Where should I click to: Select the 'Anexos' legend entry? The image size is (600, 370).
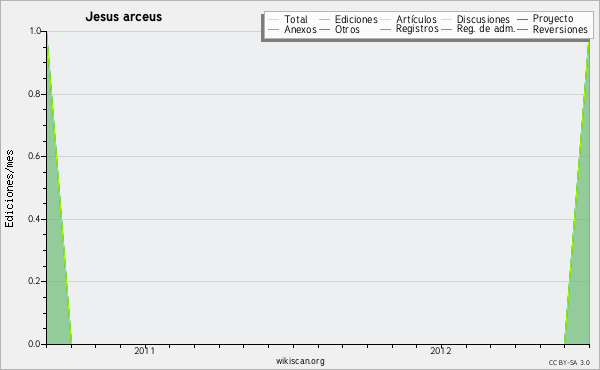click(x=300, y=29)
